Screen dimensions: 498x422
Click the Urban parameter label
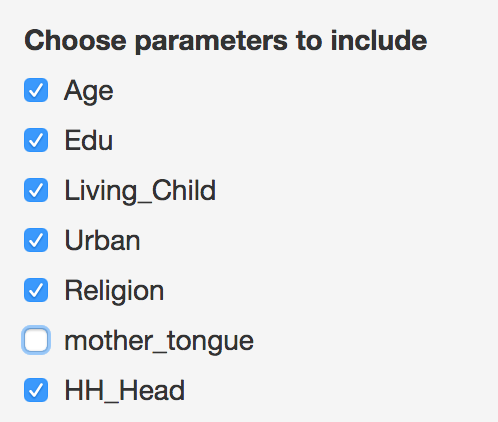click(102, 240)
